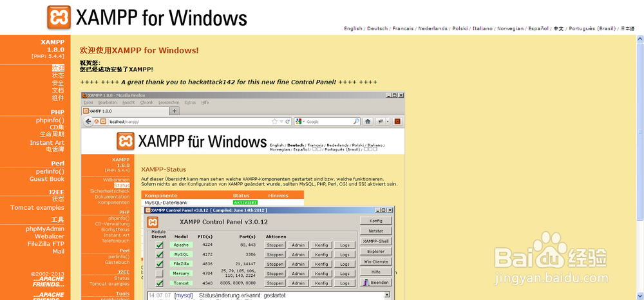The height and width of the screenshot is (300, 644).
Task: Switch to Español in the top language bar
Action: pos(538,29)
